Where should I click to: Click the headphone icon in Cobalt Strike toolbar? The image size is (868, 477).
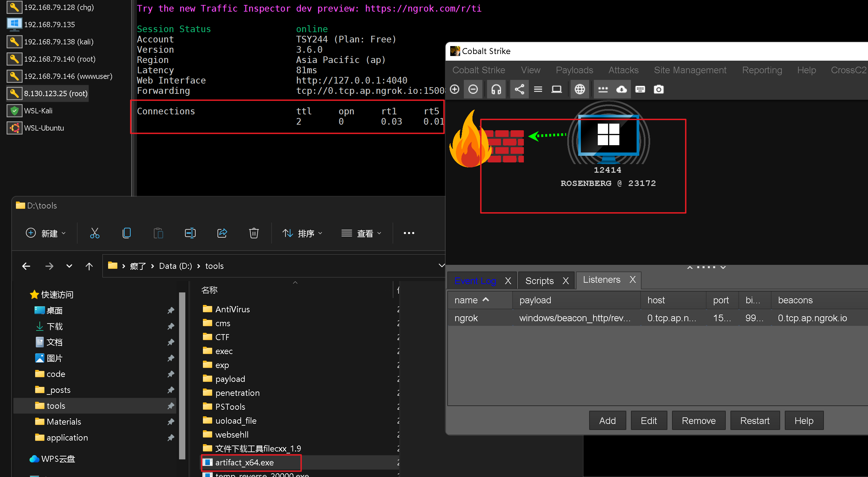496,89
